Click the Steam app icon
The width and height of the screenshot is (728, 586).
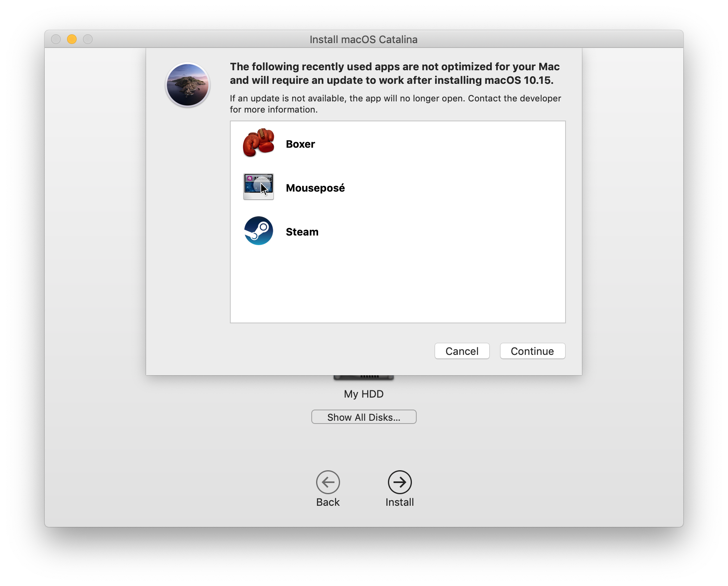pyautogui.click(x=259, y=231)
